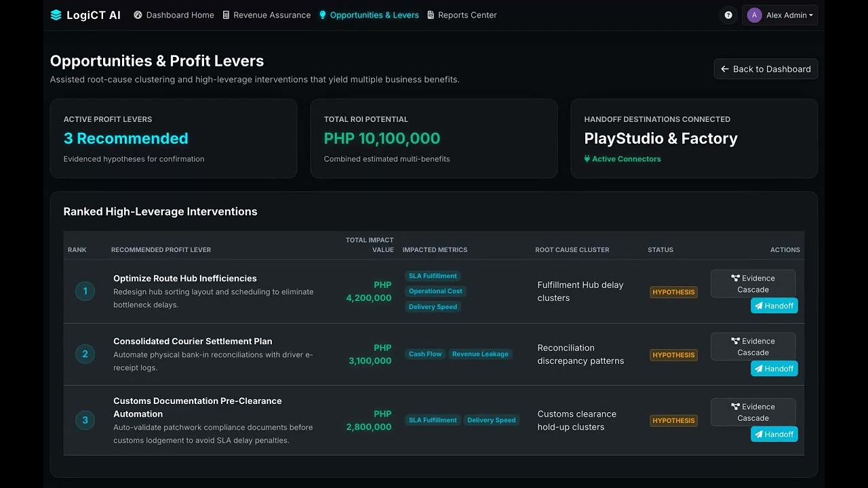The height and width of the screenshot is (488, 868).
Task: Open Alex Admin user dropdown
Action: [780, 15]
